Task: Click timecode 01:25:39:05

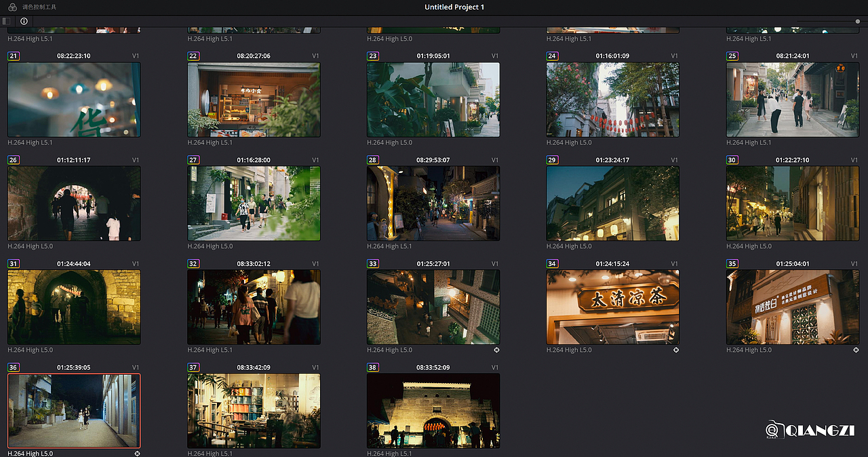Action: [x=74, y=367]
